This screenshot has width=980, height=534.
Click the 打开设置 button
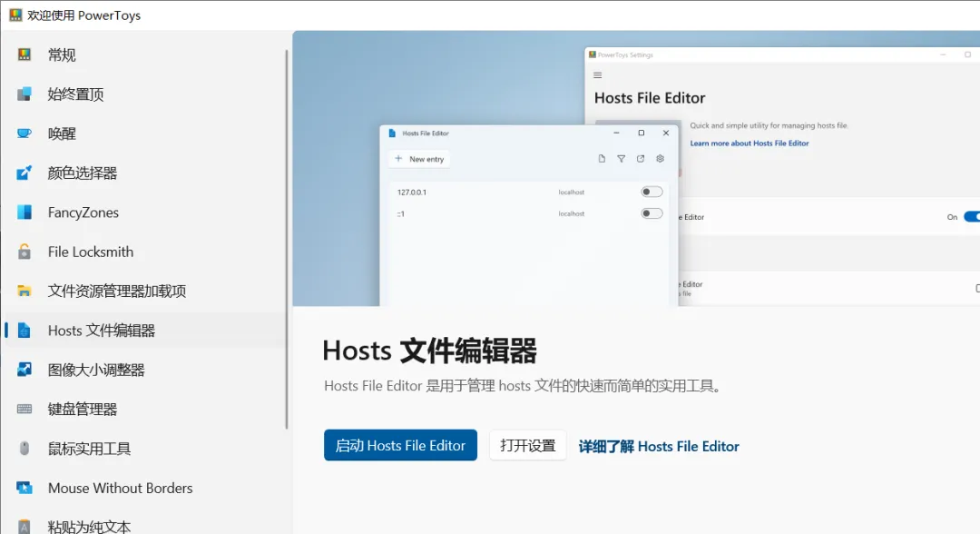click(x=527, y=445)
